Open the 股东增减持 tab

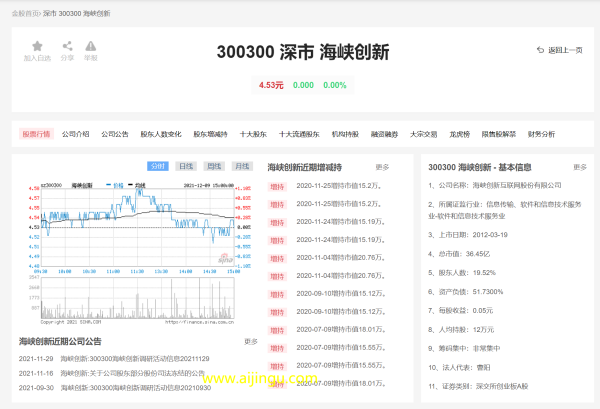[210, 134]
